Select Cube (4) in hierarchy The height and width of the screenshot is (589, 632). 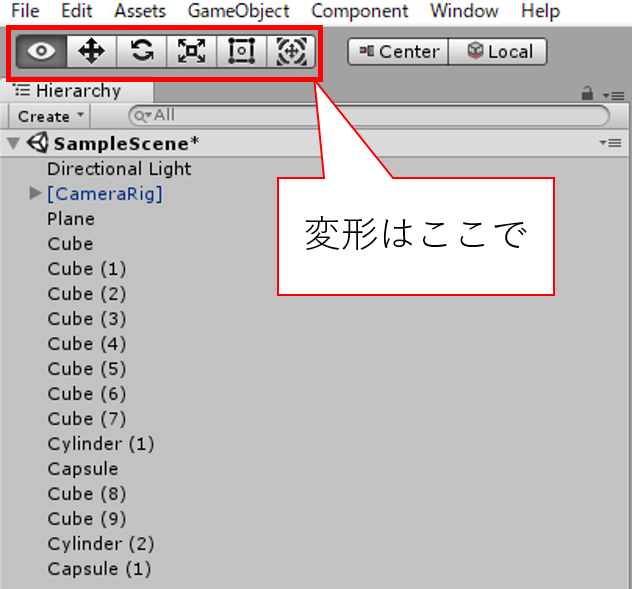87,344
